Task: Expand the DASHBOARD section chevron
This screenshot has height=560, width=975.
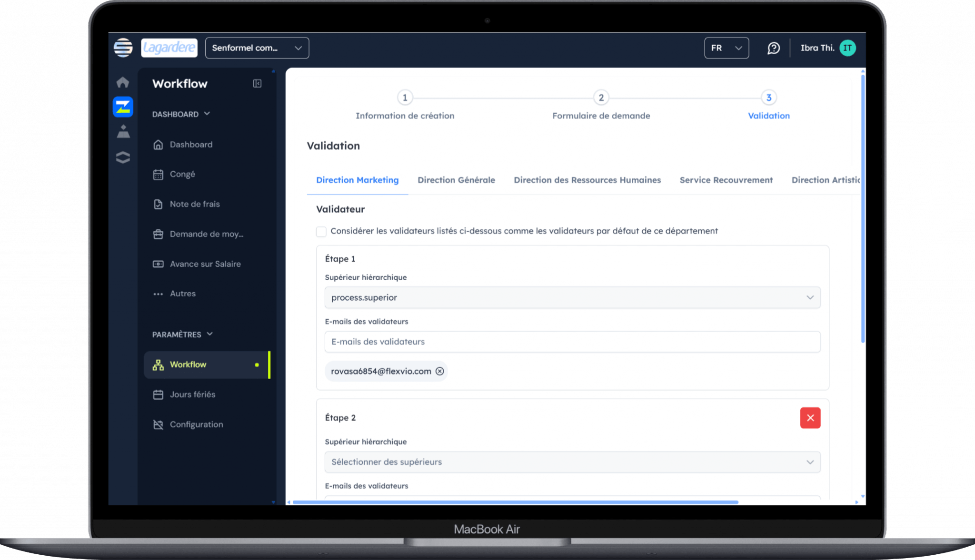Action: tap(208, 114)
